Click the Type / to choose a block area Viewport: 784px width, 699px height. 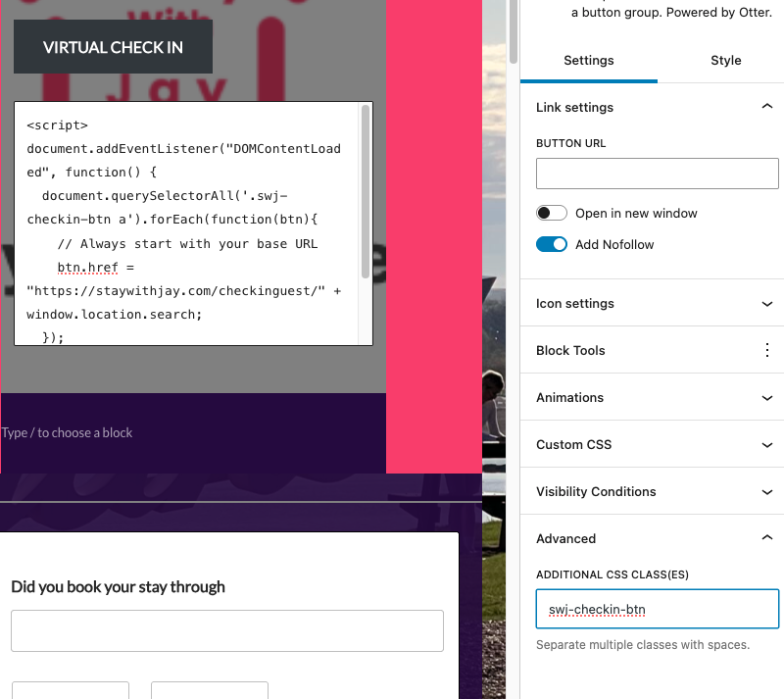(68, 431)
